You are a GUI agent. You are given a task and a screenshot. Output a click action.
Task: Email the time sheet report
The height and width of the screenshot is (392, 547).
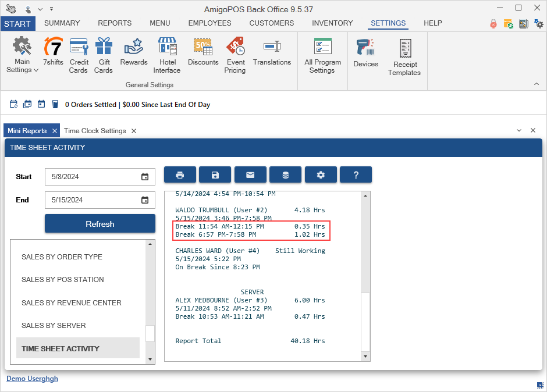pos(250,175)
